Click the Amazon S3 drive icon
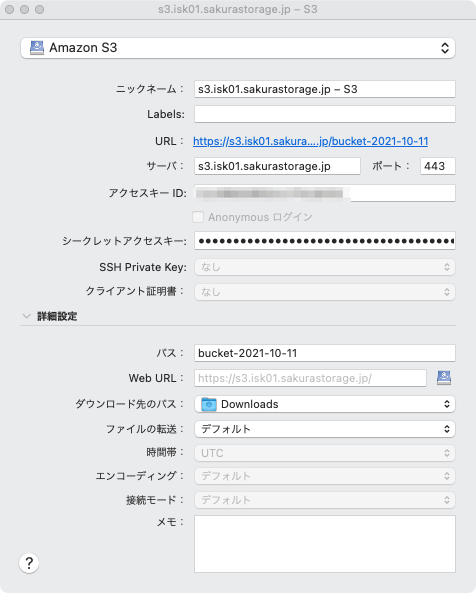Viewport: 476px width, 593px height. pyautogui.click(x=37, y=48)
